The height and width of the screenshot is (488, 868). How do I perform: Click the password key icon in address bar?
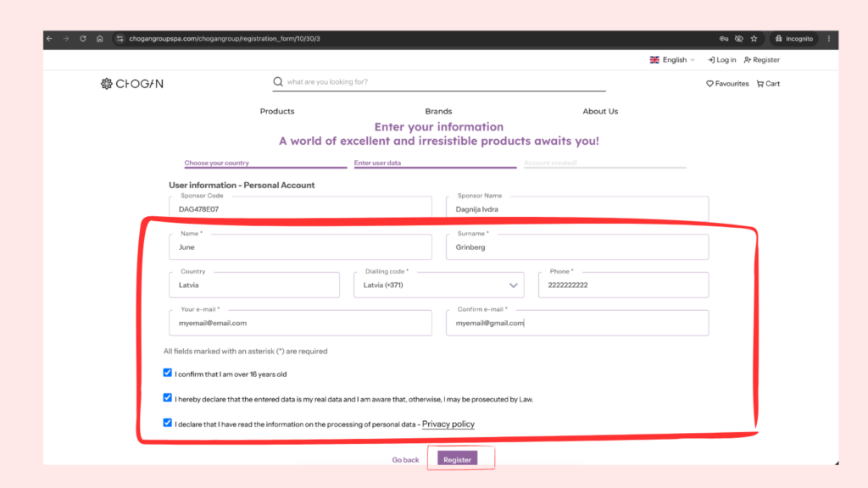pyautogui.click(x=724, y=39)
